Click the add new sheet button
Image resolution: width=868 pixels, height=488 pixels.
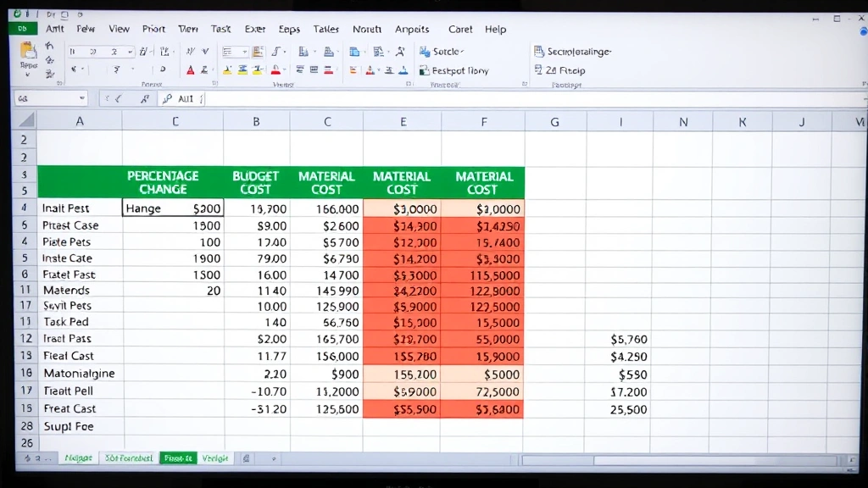pos(246,457)
